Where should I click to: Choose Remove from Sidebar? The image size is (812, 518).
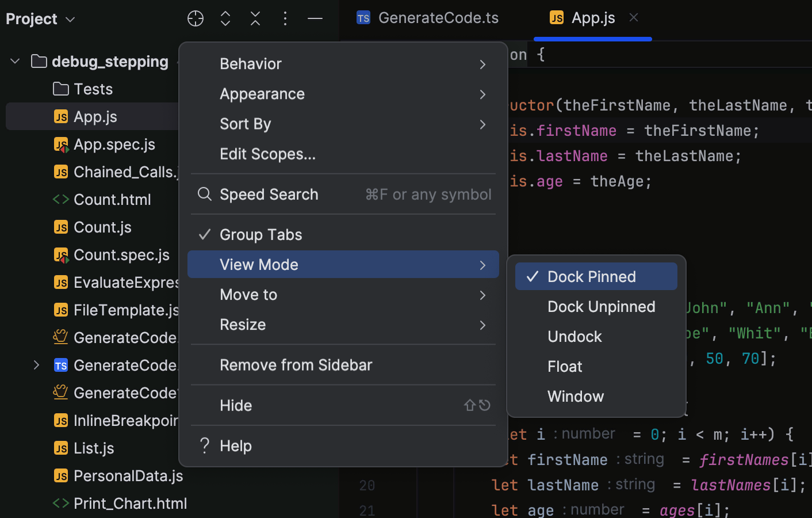(x=296, y=365)
